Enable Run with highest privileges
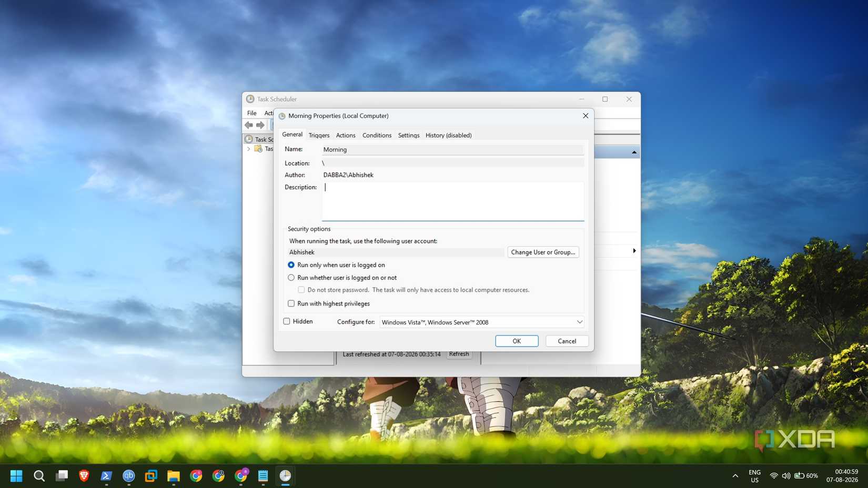868x488 pixels. (x=291, y=303)
